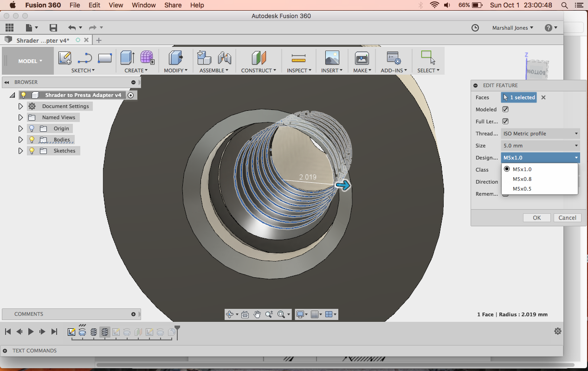Select the Measure tool

[x=298, y=58]
